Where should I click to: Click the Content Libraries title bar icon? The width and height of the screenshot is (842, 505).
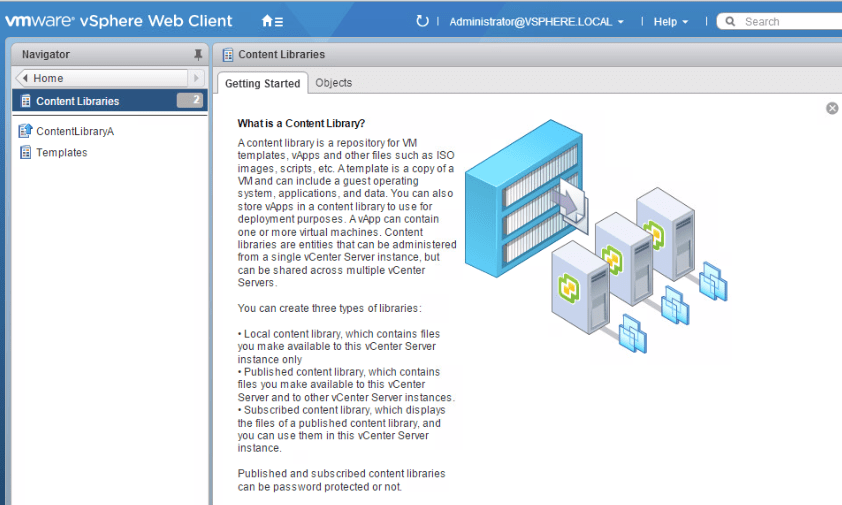point(228,55)
